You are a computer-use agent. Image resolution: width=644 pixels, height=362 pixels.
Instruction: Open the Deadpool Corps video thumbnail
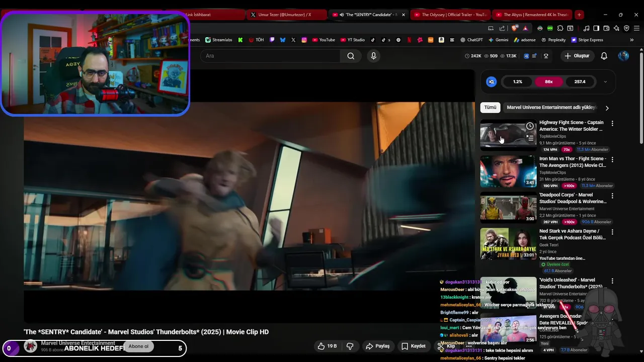tap(508, 207)
